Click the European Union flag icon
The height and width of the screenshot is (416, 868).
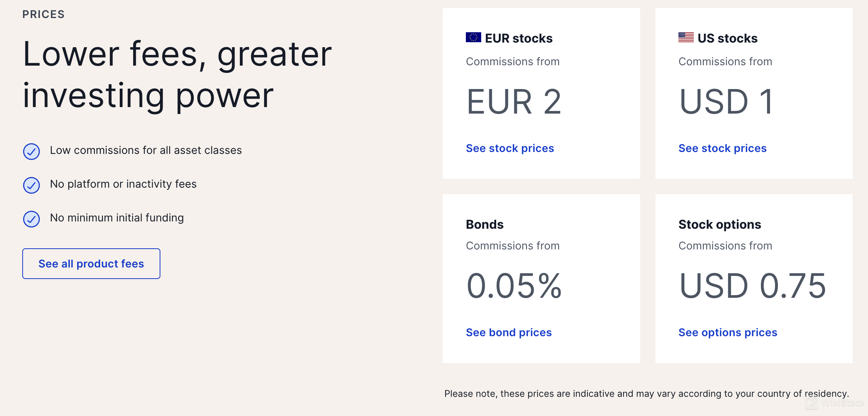[x=473, y=37]
